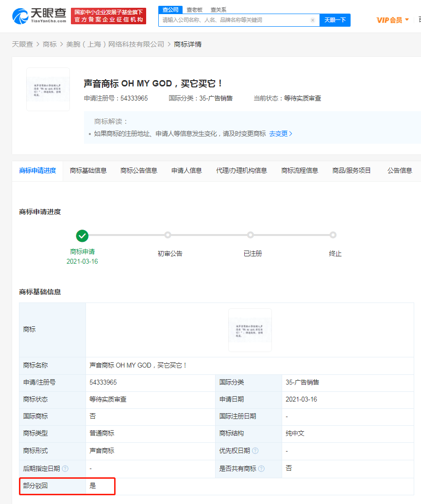Viewport: 421px width, 504px height.
Task: Click green checkmark on 商标申请 progress step
Action: coord(82,236)
